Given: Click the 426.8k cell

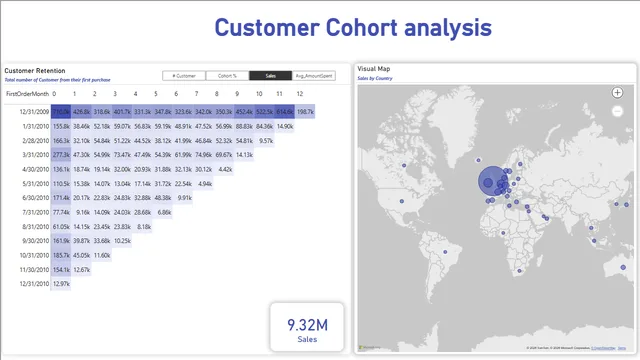Looking at the screenshot, I should (x=81, y=112).
